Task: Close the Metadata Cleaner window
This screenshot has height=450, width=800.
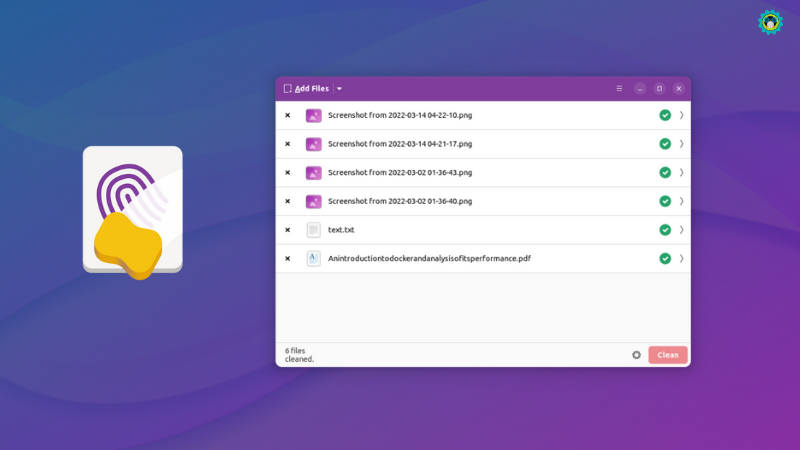Action: pyautogui.click(x=679, y=89)
